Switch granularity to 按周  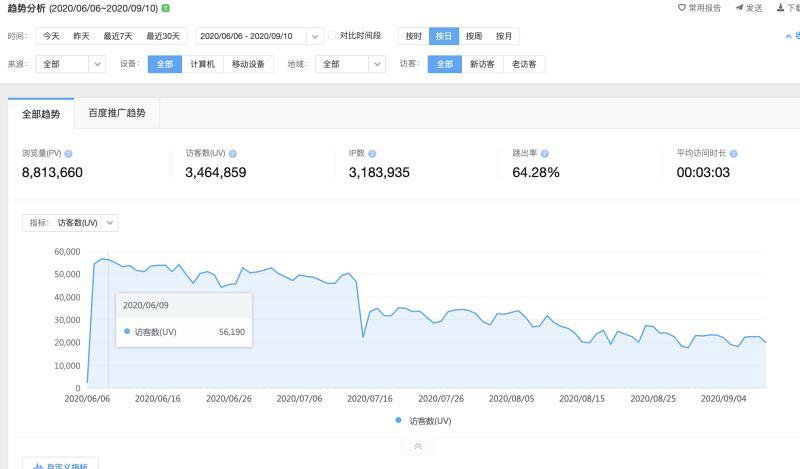[474, 36]
